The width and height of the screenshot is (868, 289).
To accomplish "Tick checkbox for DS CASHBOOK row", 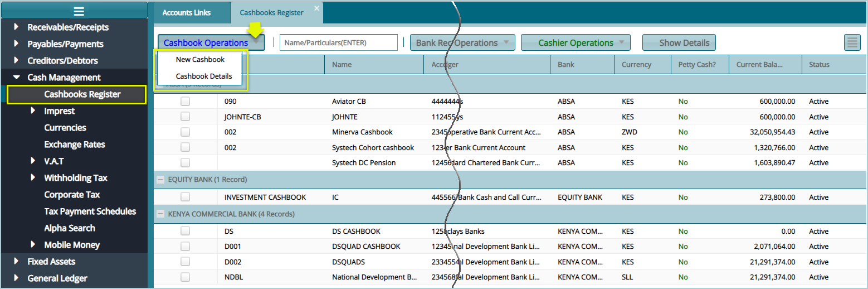I will point(185,231).
